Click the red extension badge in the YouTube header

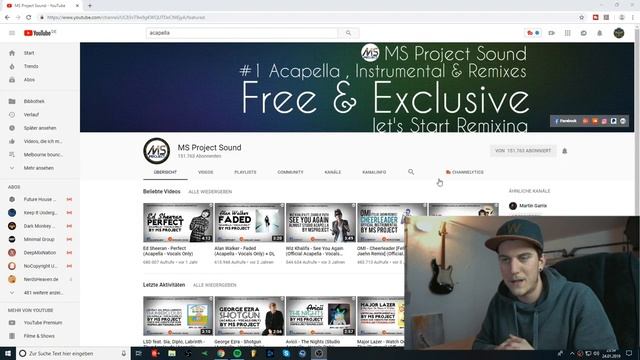533,33
